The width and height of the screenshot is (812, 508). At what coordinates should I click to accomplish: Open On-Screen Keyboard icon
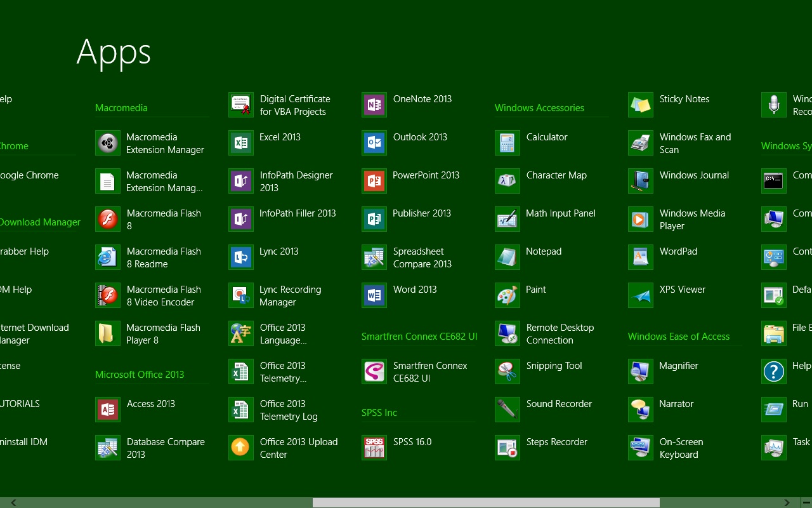[x=641, y=448]
